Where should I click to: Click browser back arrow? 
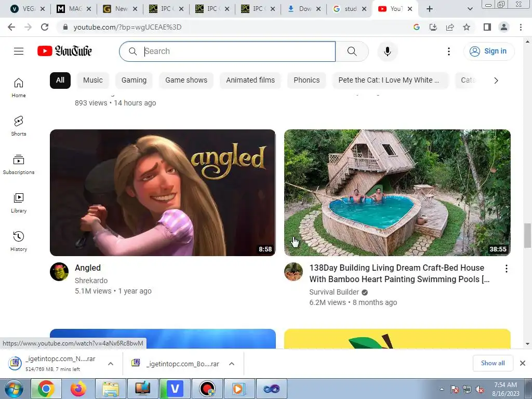click(x=11, y=27)
